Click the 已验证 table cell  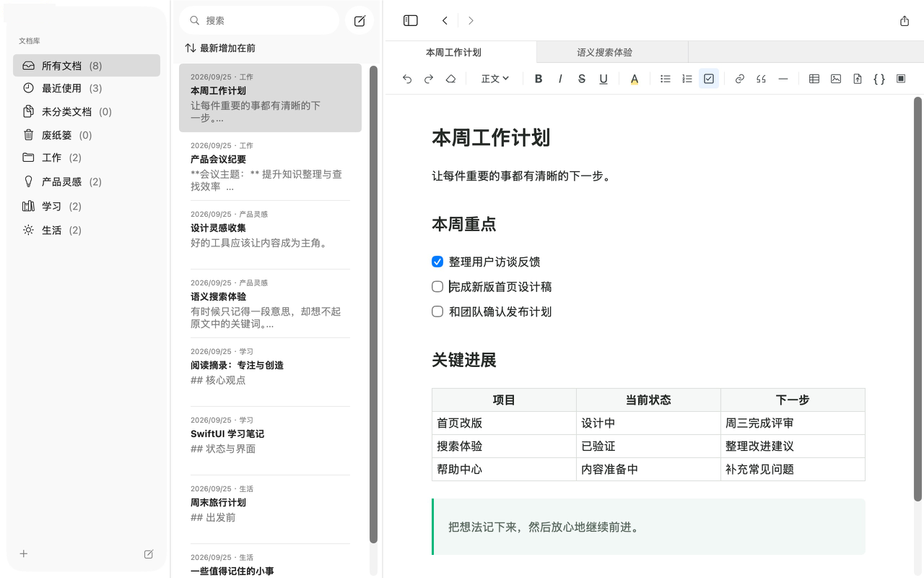click(x=648, y=447)
